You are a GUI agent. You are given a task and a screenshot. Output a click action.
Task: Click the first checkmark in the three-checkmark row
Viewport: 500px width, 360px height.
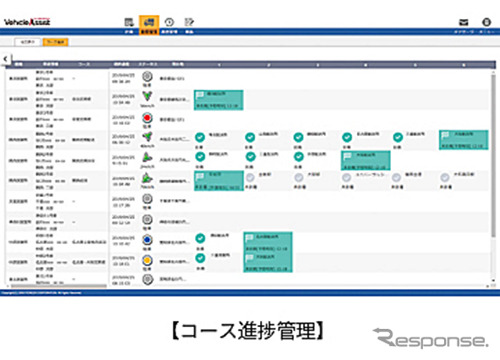coord(200,157)
